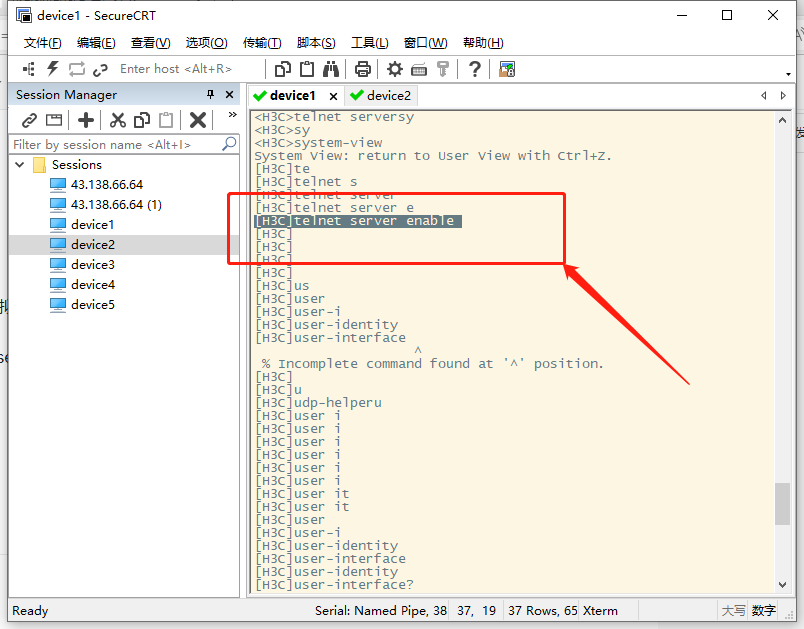Click the terminal scrollbar thumb
The image size is (804, 629).
click(x=782, y=504)
